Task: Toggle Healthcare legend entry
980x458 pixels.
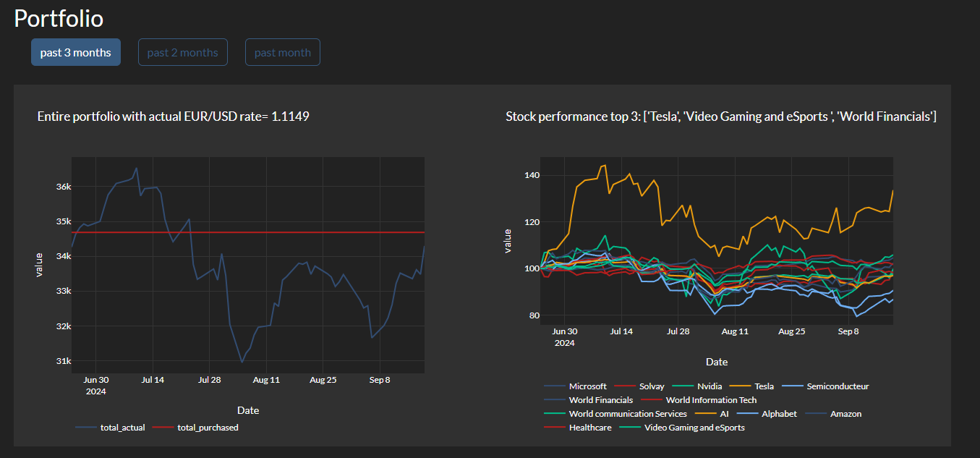Action: pos(589,428)
